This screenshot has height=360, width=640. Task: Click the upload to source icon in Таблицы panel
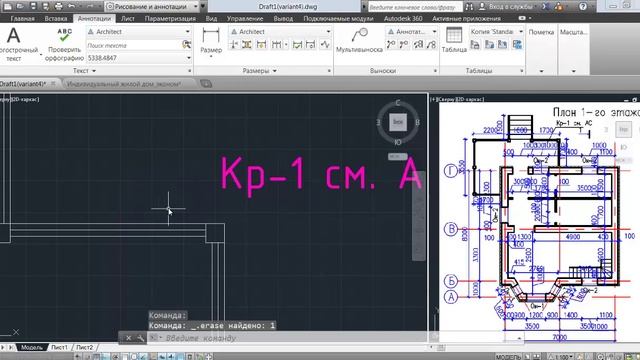click(x=502, y=44)
